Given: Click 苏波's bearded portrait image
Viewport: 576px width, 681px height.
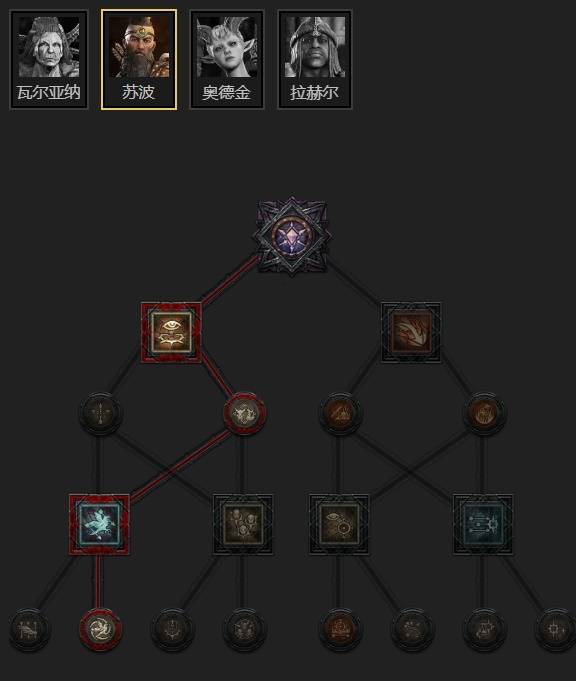Looking at the screenshot, I should click(139, 47).
